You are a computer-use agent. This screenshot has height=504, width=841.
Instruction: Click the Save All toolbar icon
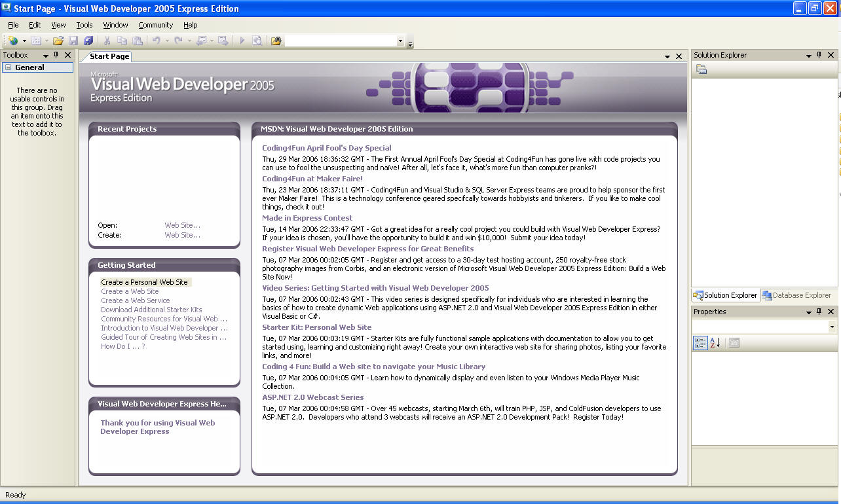coord(88,41)
